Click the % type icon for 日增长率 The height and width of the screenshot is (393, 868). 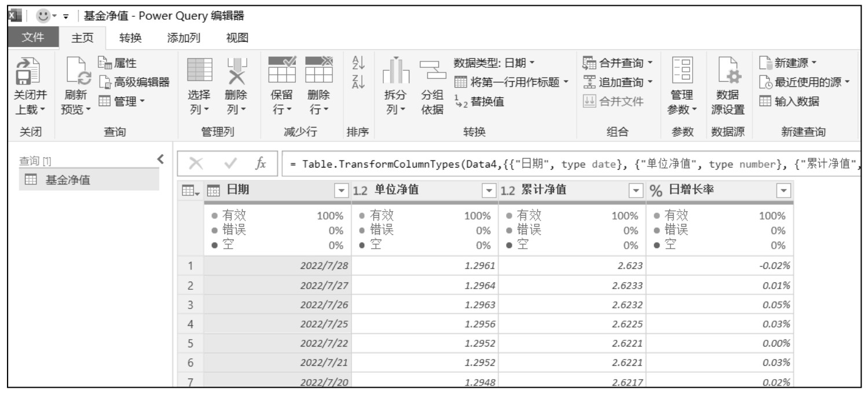[x=656, y=190]
